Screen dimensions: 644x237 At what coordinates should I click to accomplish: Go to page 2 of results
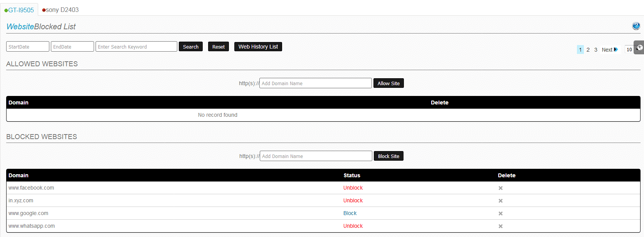[x=588, y=49]
